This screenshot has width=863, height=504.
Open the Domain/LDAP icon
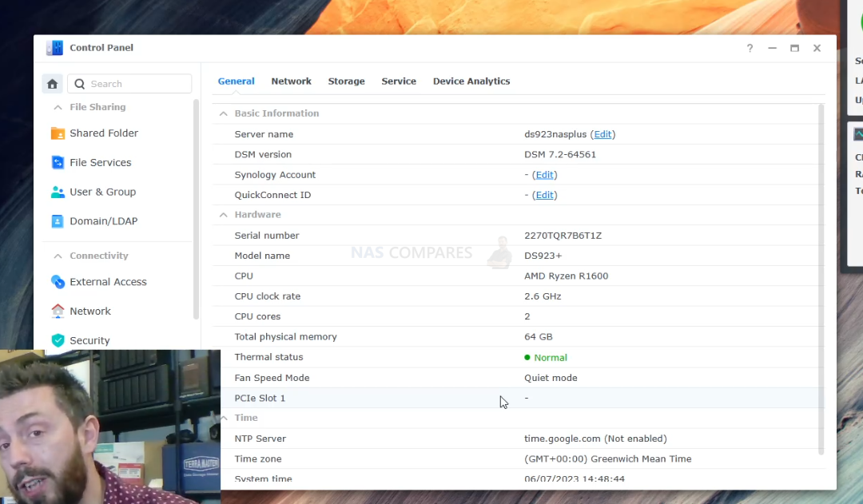(58, 220)
